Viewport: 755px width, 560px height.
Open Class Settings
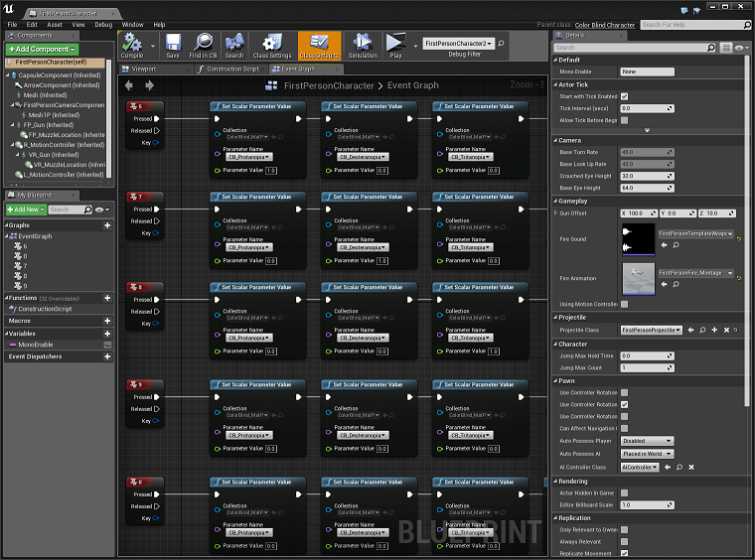coord(272,46)
